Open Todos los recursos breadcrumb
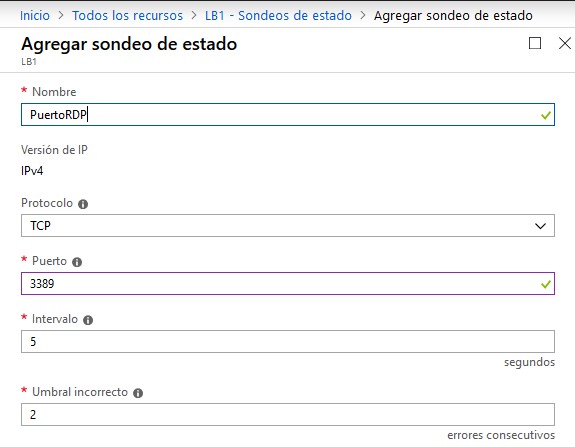 [127, 16]
